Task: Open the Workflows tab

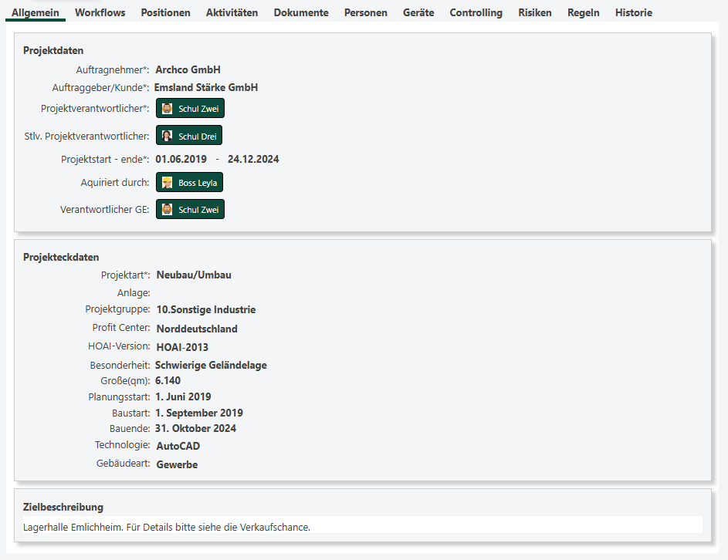Action: click(100, 13)
